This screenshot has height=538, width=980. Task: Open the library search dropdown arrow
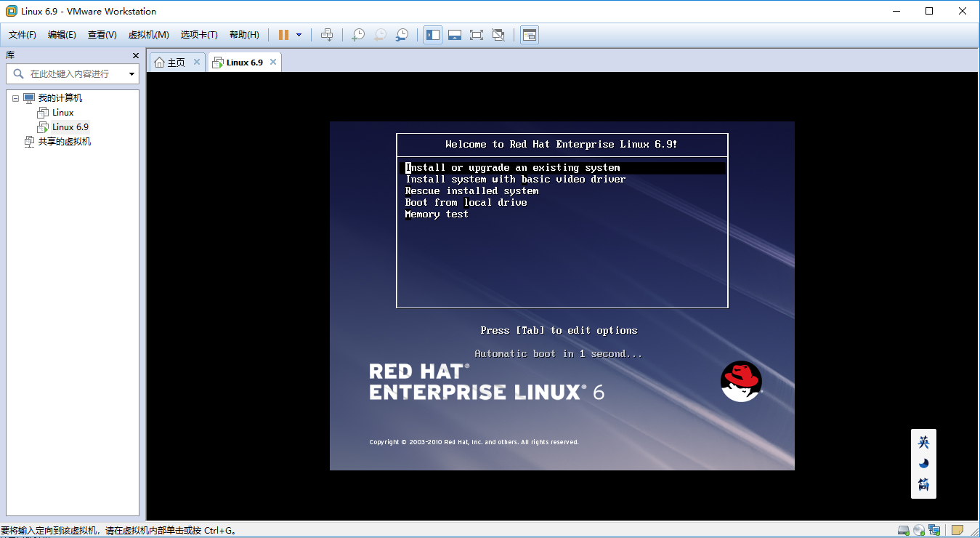[131, 73]
